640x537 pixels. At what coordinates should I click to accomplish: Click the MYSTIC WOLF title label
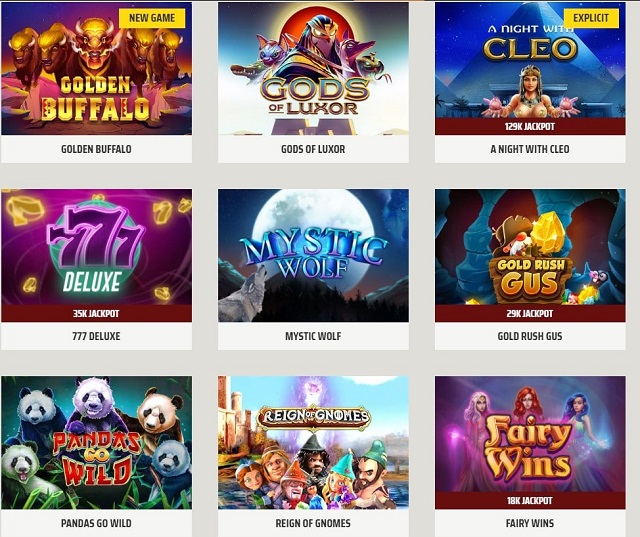tap(313, 336)
